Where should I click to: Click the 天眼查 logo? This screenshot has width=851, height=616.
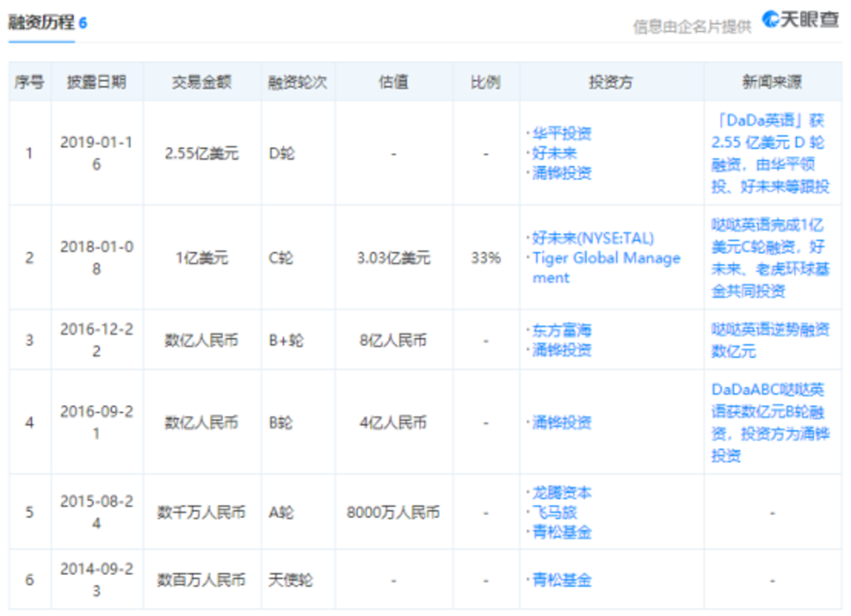coord(800,20)
